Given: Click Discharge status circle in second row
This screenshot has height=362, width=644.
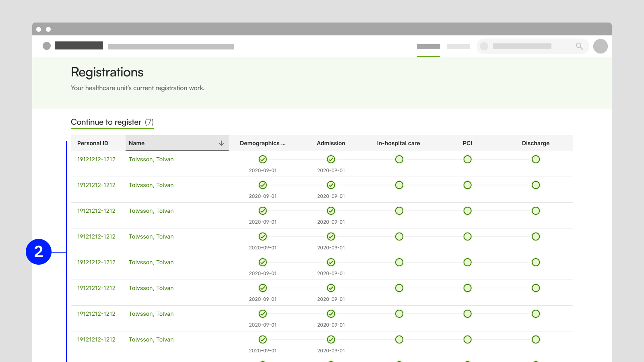Looking at the screenshot, I should tap(536, 185).
